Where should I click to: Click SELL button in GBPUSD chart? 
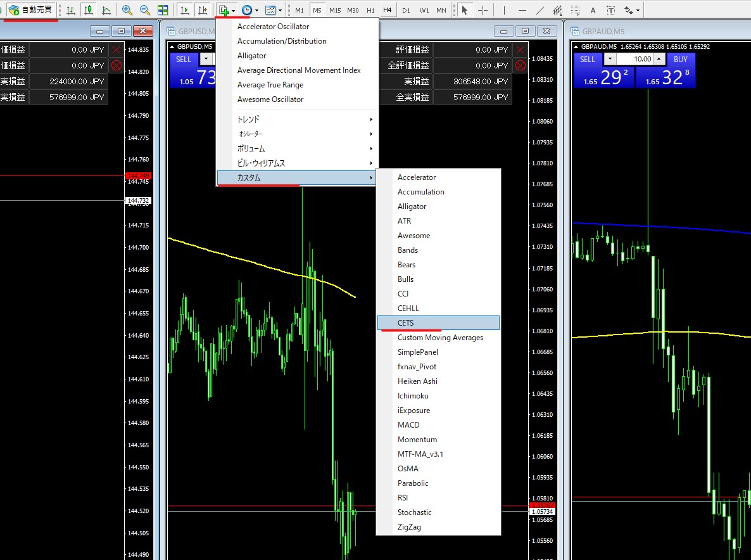pos(184,60)
